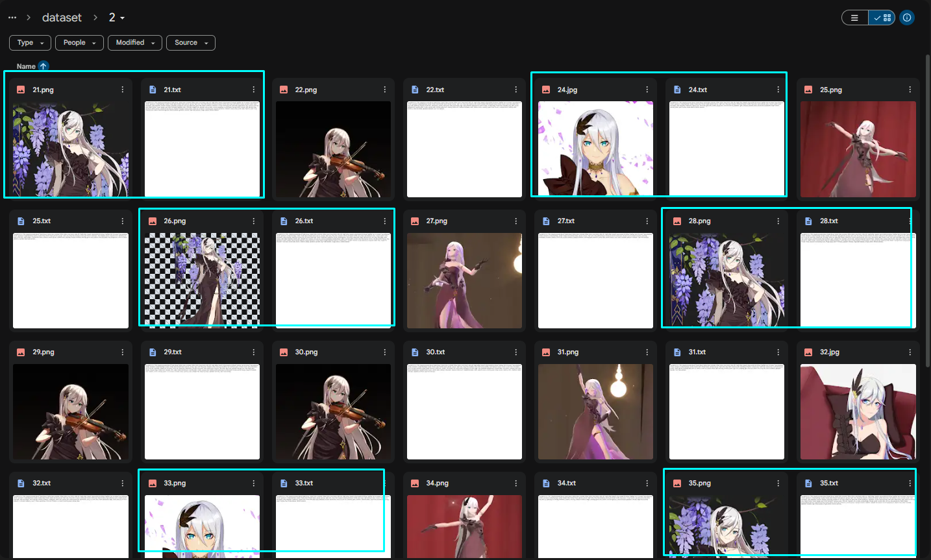
Task: Open more actions menu for 31.png
Action: 647,352
